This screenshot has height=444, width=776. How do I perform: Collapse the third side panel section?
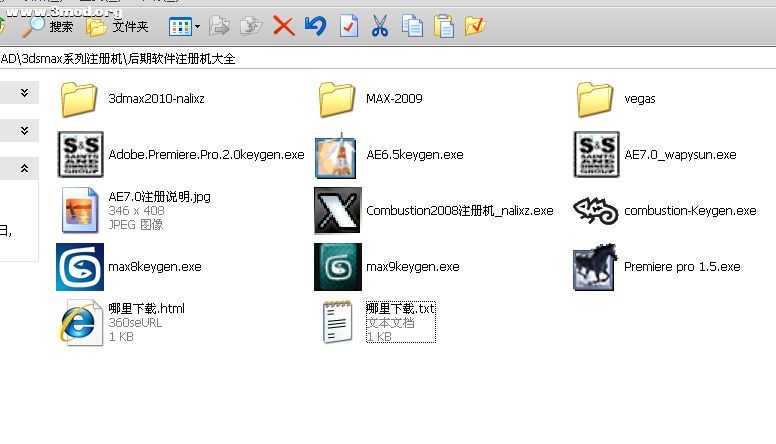coord(24,170)
